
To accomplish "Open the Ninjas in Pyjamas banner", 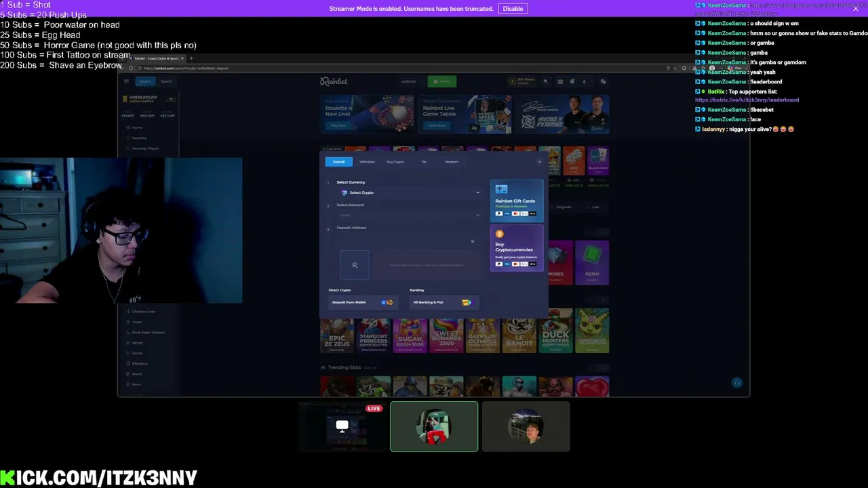I will pos(564,114).
